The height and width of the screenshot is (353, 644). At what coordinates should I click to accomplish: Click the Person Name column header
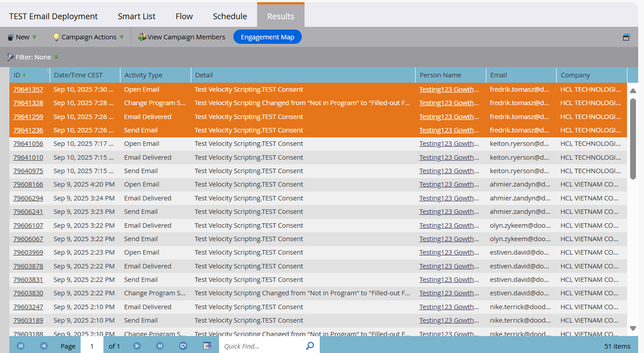(x=451, y=75)
